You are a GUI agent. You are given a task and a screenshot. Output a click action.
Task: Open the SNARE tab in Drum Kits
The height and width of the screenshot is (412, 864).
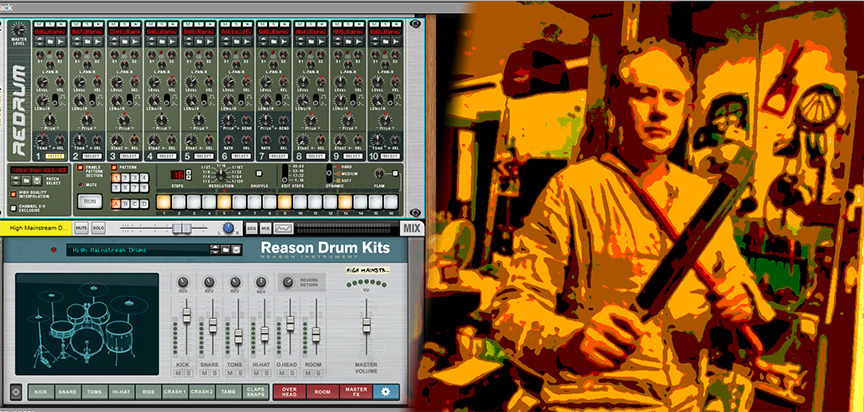click(68, 392)
